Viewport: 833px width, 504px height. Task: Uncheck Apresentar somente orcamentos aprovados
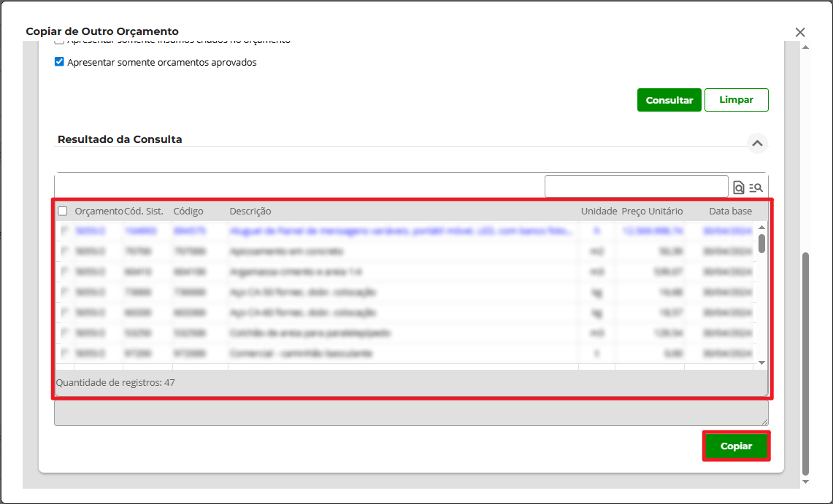pos(60,62)
